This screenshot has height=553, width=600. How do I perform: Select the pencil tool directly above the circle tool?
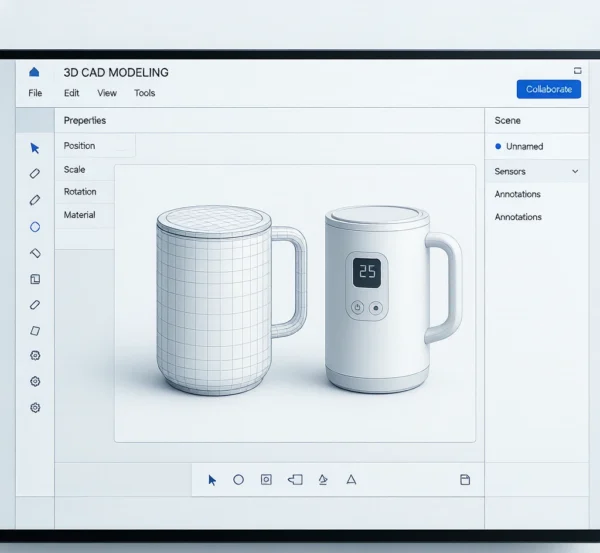[x=35, y=200]
